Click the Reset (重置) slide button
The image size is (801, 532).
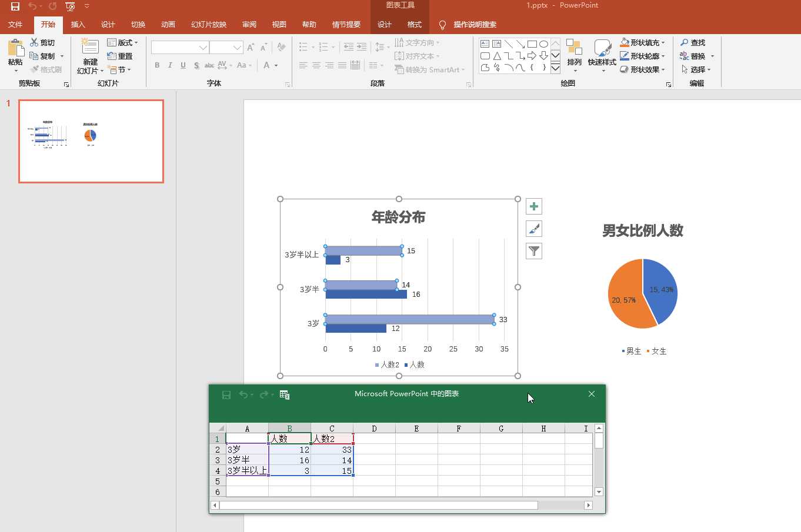(119, 56)
